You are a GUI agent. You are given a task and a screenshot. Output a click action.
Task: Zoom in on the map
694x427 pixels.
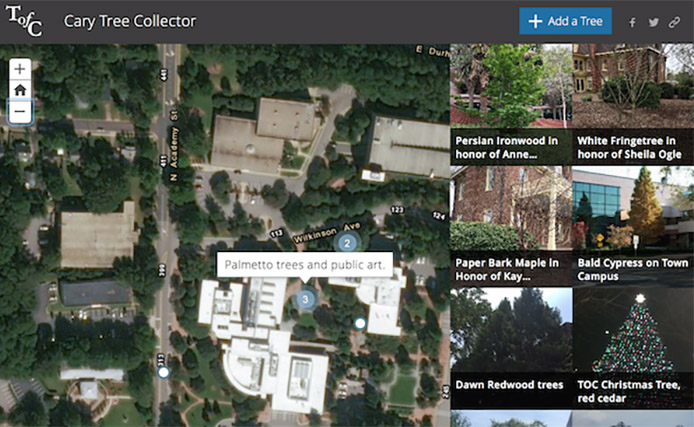click(20, 69)
